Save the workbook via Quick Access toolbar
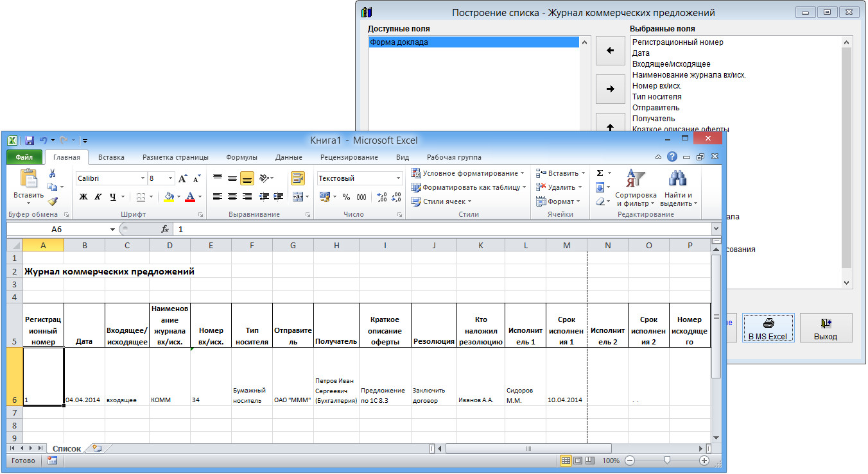This screenshot has height=474, width=868. (30, 140)
